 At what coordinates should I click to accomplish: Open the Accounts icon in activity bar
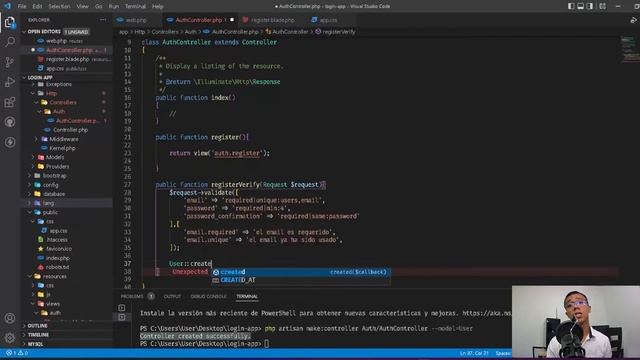[x=10, y=318]
